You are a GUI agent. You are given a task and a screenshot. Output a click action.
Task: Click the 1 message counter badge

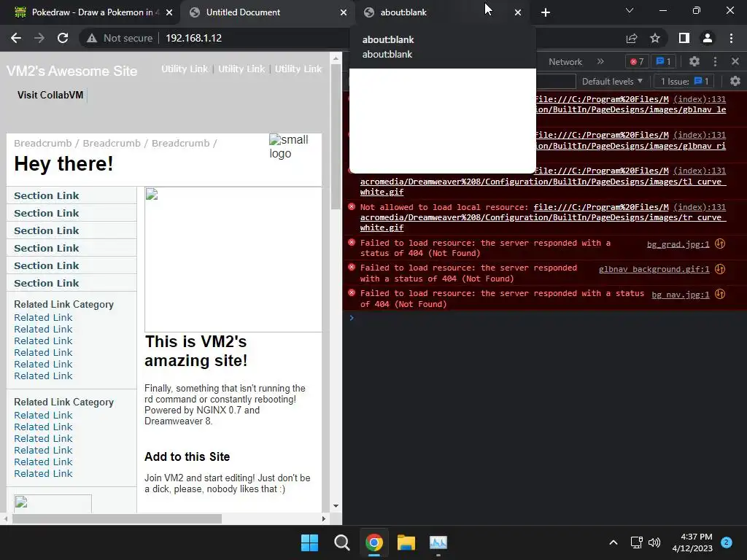click(x=663, y=61)
